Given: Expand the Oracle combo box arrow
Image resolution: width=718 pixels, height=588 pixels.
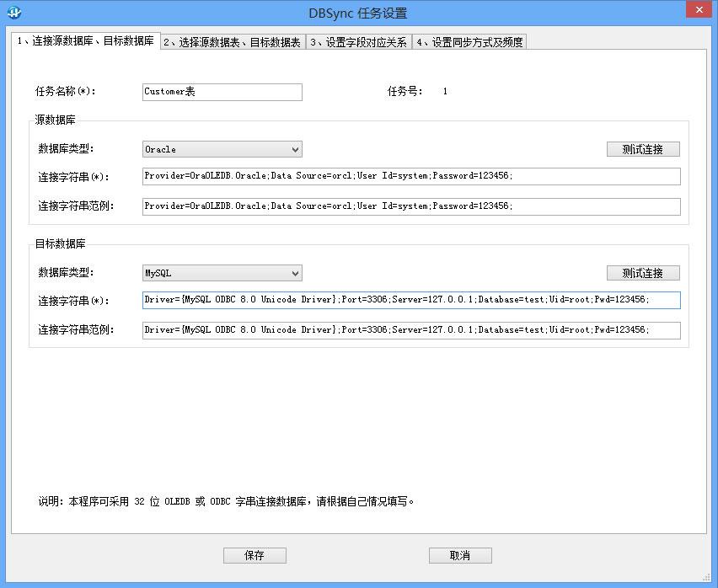Looking at the screenshot, I should [294, 148].
